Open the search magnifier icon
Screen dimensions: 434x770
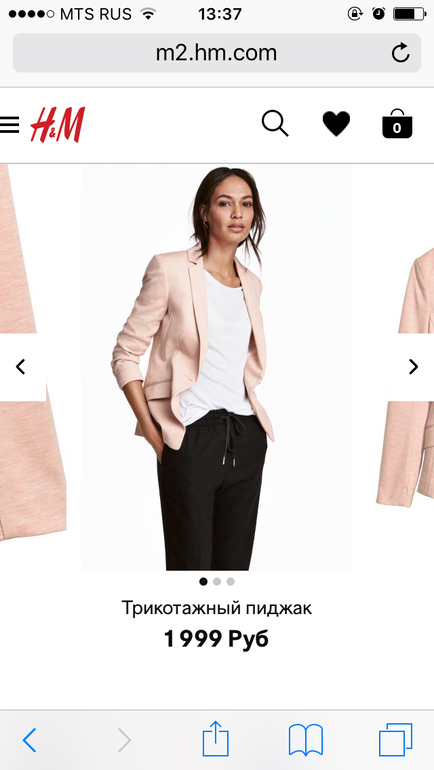pos(275,123)
